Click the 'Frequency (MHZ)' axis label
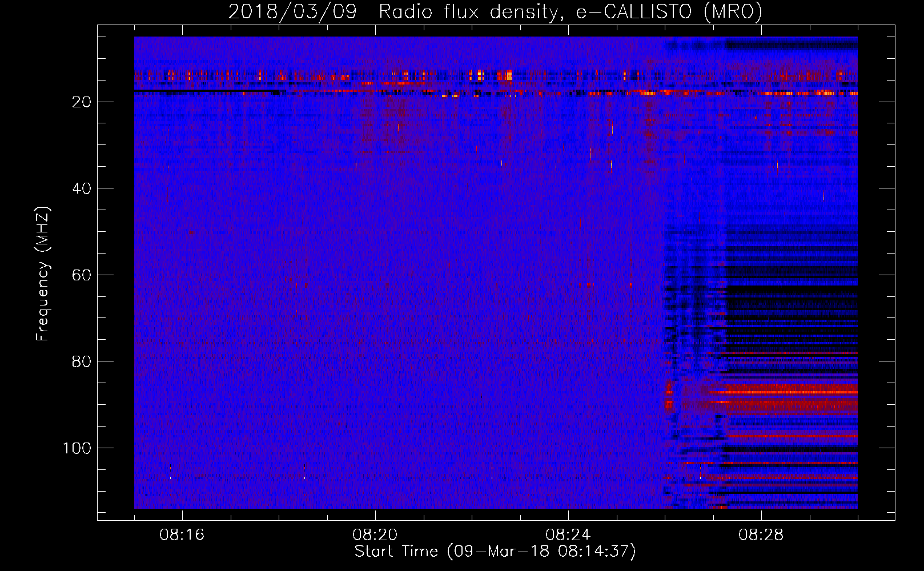 [x=43, y=274]
